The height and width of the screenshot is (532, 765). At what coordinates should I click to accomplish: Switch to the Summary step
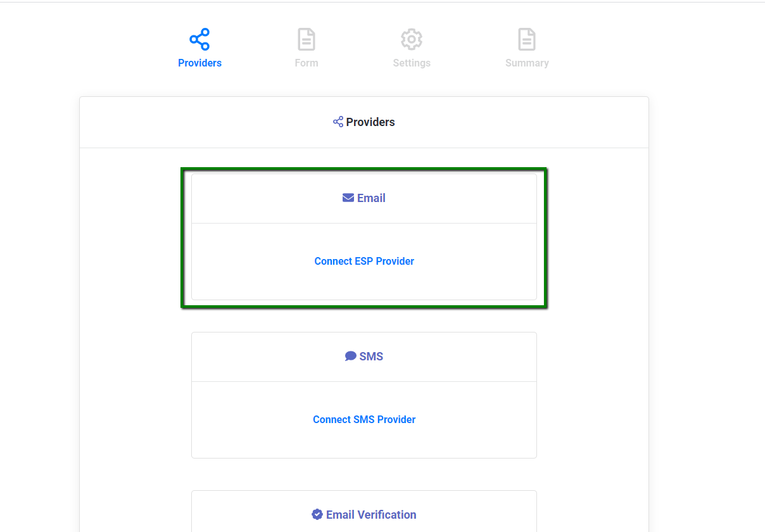[527, 63]
